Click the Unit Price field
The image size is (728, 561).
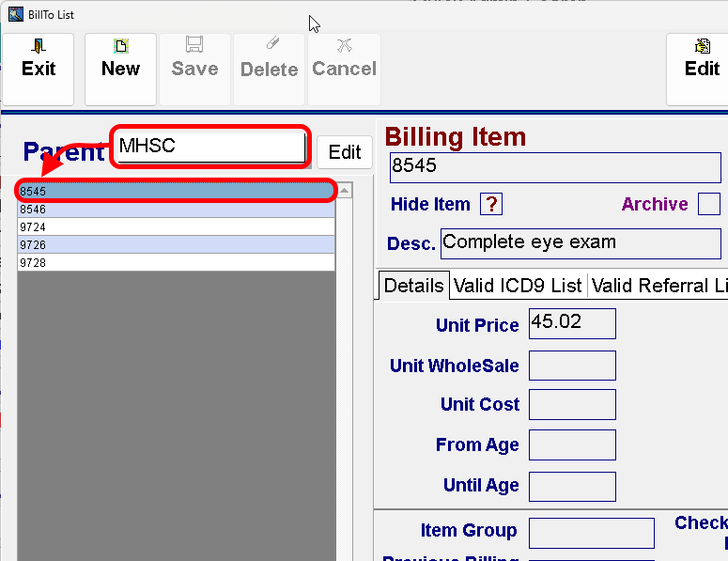572,323
